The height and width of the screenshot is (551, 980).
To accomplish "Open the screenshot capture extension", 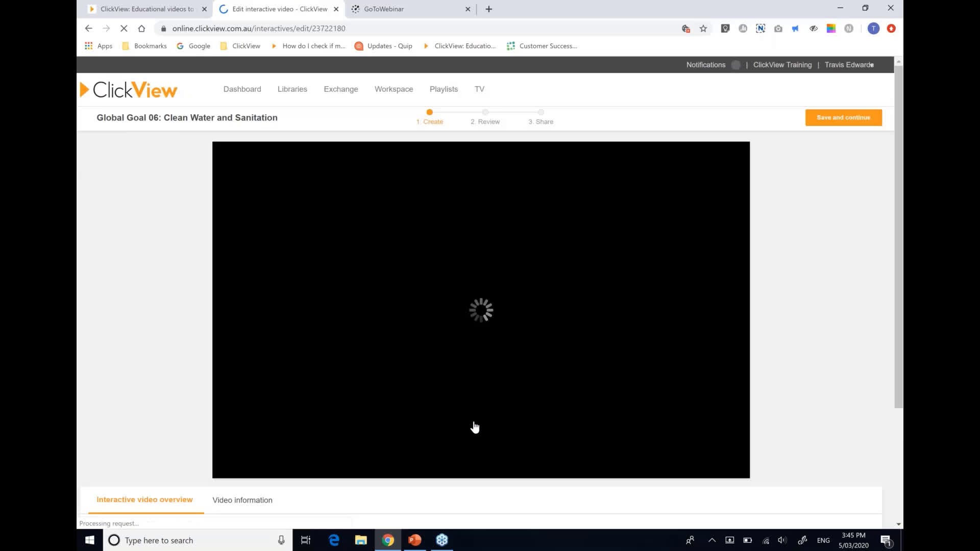I will tap(778, 29).
